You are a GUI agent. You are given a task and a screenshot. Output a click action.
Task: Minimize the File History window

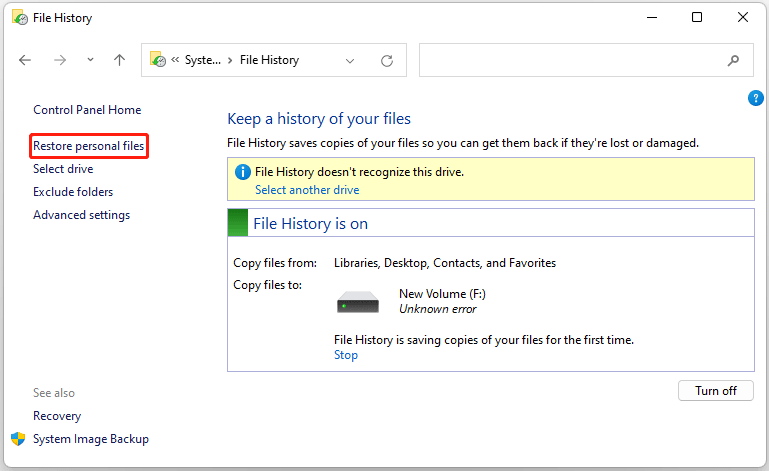652,17
